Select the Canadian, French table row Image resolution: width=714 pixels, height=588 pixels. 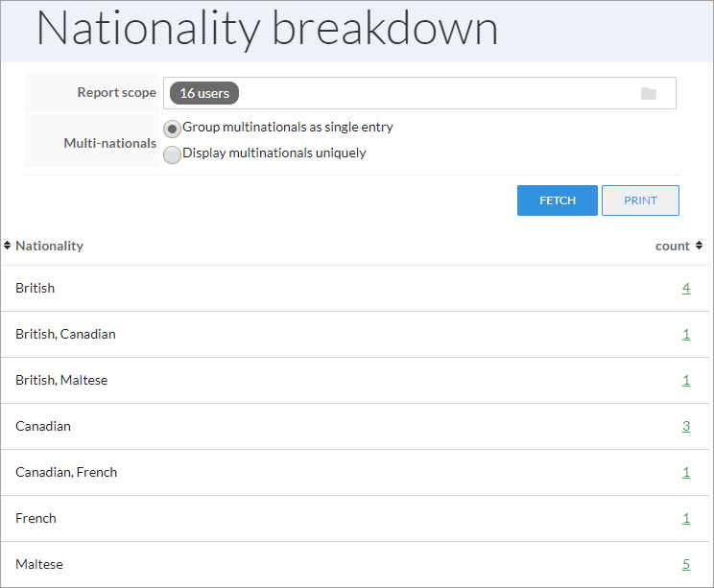[x=355, y=472]
